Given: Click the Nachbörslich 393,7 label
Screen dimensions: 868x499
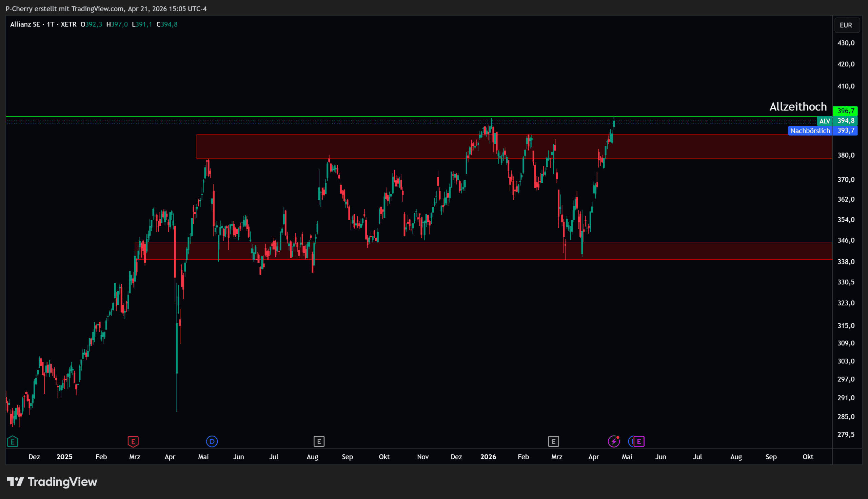Looking at the screenshot, I should 823,131.
